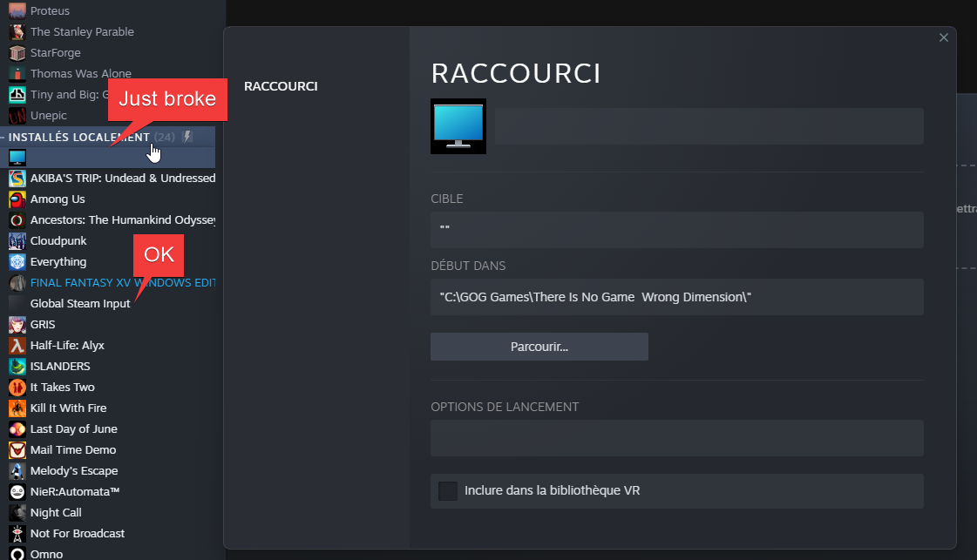Click the Cloudpunk game icon
This screenshot has width=977, height=560.
coord(17,240)
